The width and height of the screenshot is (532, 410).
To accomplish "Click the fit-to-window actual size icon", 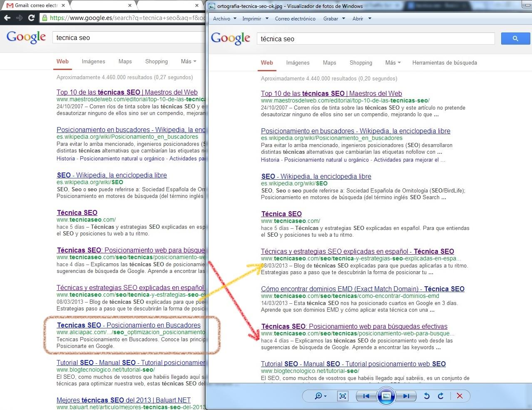I will 343,396.
